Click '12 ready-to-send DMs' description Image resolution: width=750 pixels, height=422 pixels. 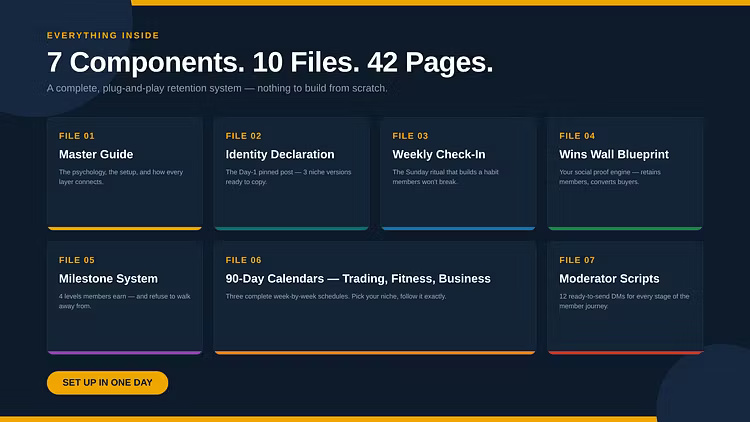tap(624, 301)
